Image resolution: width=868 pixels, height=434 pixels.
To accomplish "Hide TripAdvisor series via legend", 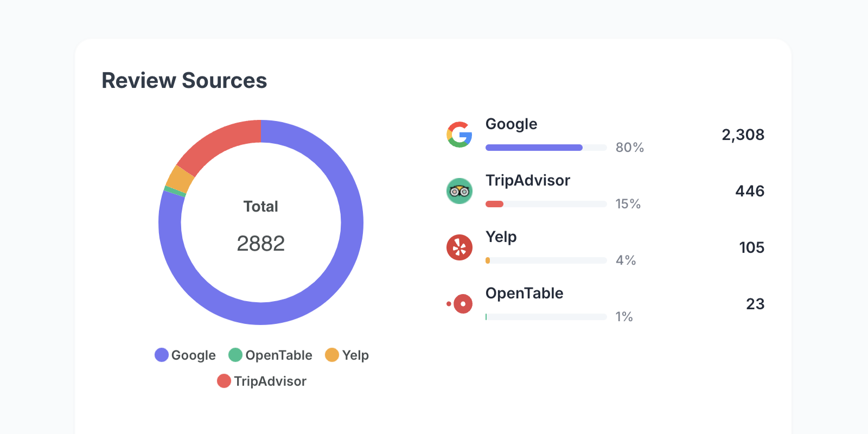I will [x=262, y=381].
